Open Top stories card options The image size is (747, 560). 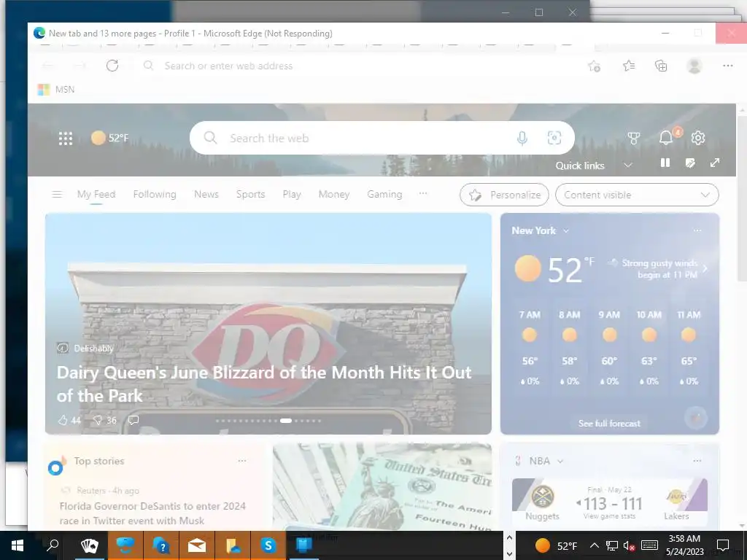[x=242, y=461]
